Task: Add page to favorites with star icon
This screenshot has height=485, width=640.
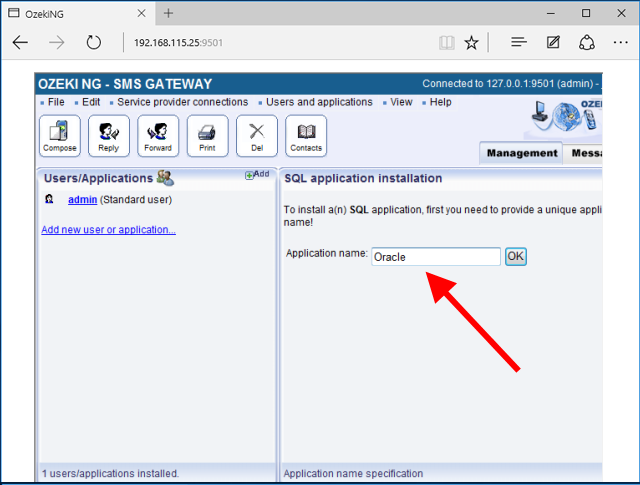Action: coord(471,43)
